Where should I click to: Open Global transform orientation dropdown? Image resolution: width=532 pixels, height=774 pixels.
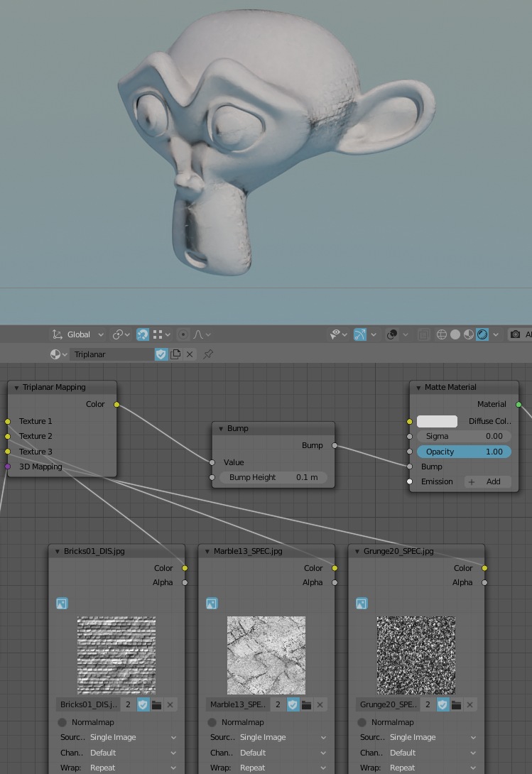tap(78, 334)
